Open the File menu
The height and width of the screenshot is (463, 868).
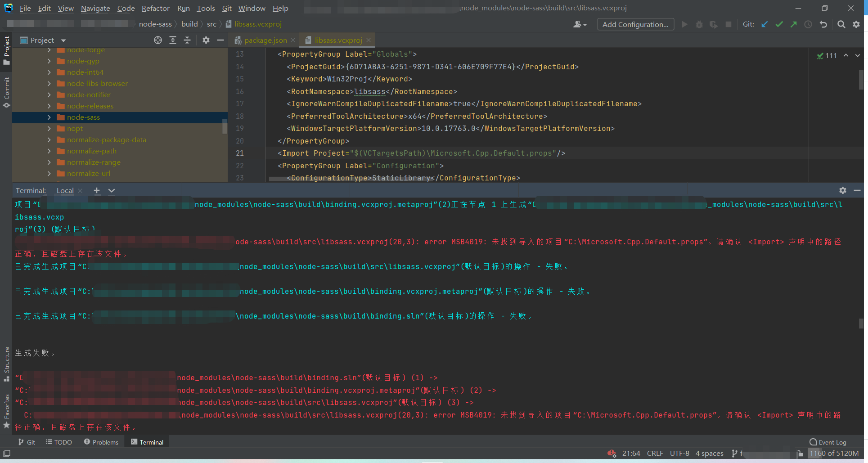pyautogui.click(x=25, y=8)
